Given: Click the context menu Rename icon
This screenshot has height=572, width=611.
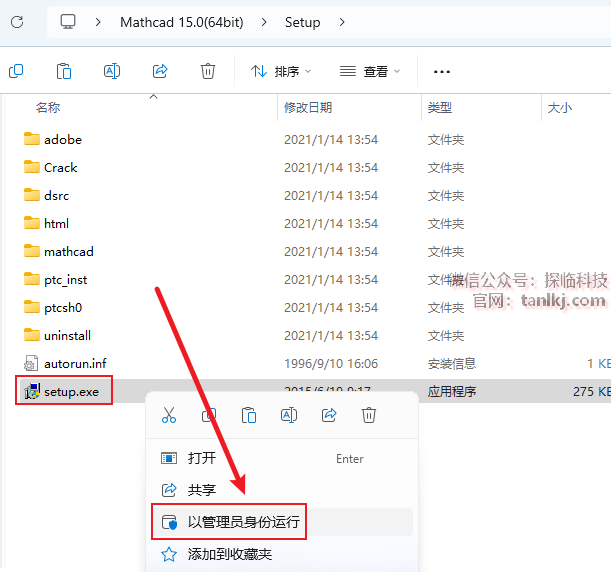Looking at the screenshot, I should tap(289, 415).
